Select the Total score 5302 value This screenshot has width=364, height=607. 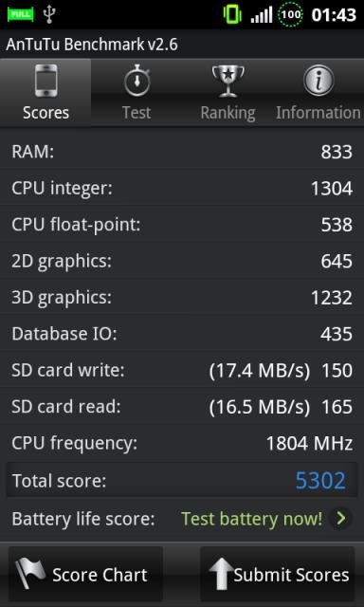(x=320, y=481)
